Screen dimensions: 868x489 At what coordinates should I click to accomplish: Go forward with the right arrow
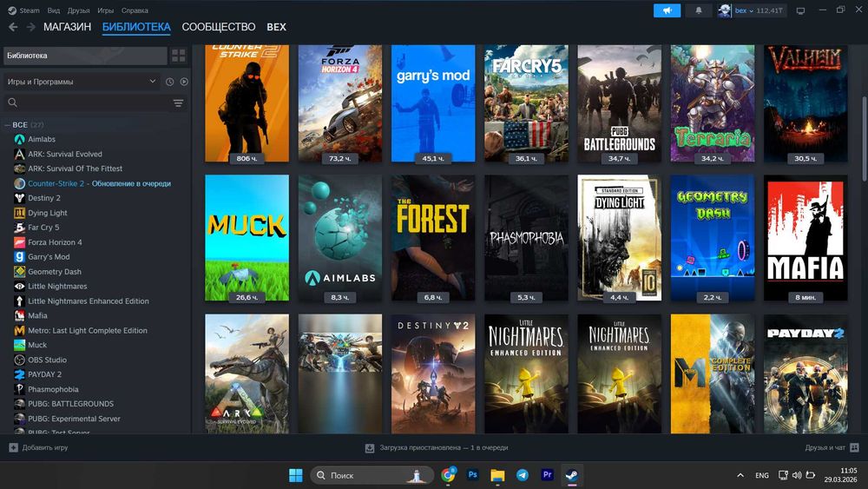[x=31, y=27]
